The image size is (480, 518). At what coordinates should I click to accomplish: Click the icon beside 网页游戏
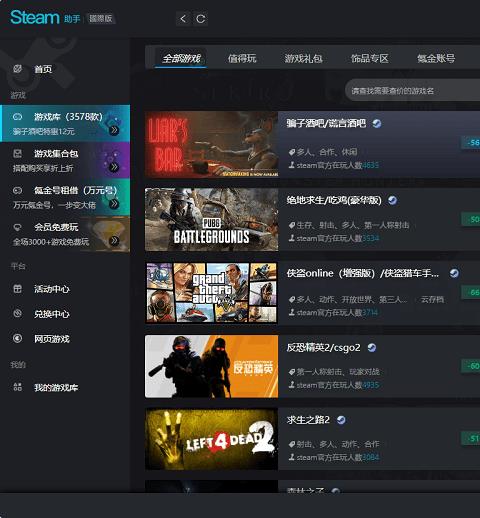point(17,338)
